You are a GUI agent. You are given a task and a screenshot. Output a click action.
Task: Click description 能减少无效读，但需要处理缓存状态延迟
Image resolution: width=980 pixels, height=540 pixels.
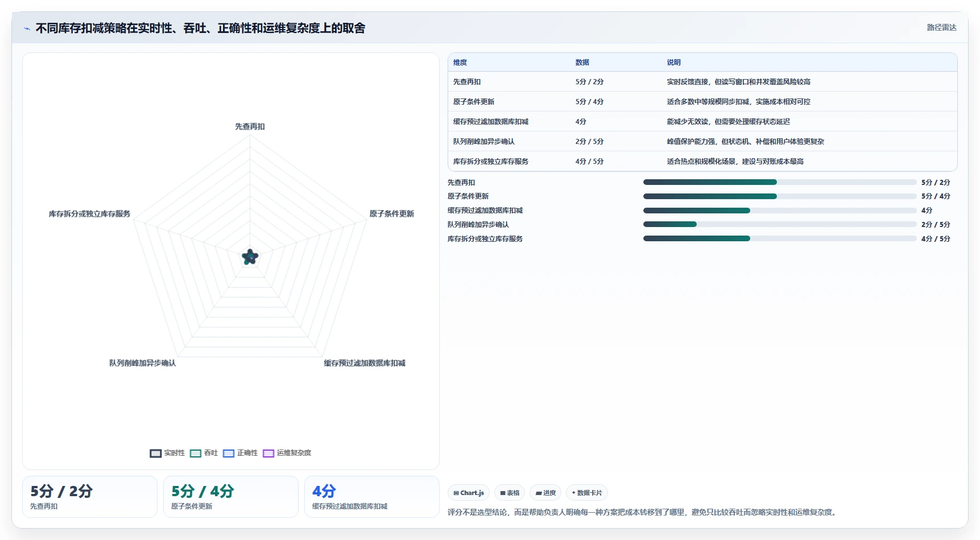pos(729,122)
